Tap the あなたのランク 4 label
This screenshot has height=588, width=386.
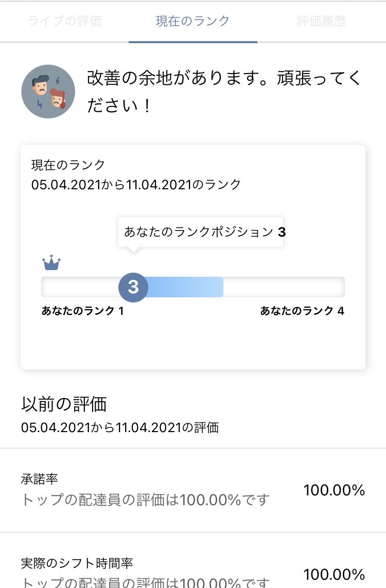(302, 311)
